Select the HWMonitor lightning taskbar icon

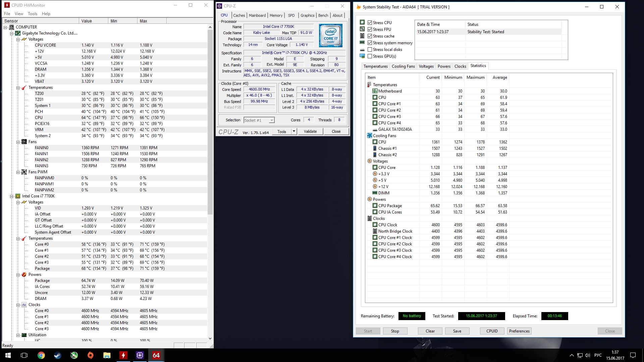(123, 355)
